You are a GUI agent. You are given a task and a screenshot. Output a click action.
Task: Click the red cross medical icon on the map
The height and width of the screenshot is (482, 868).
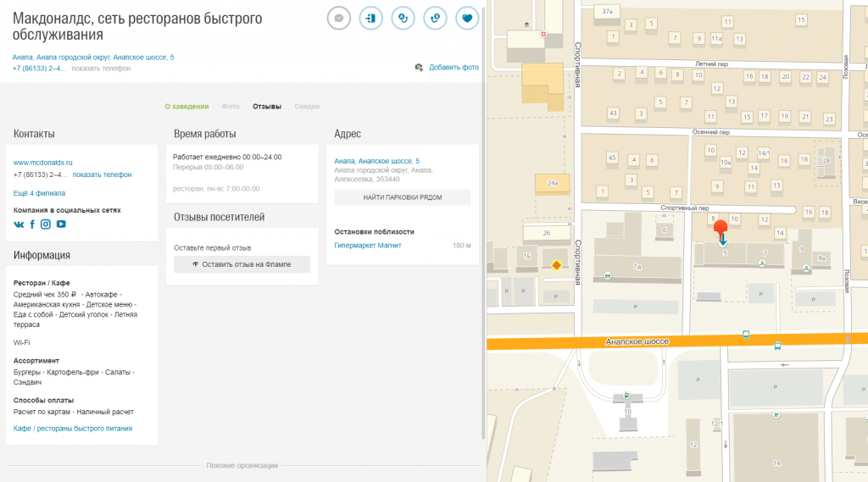pyautogui.click(x=543, y=35)
